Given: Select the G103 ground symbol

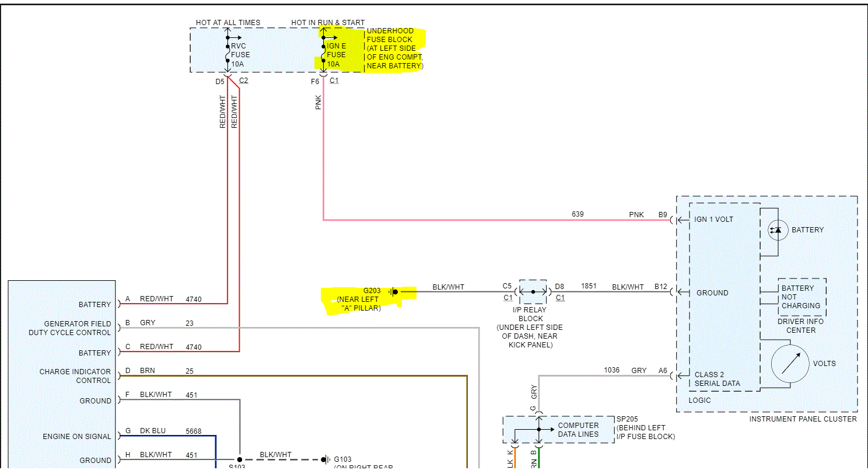Looking at the screenshot, I should (325, 459).
